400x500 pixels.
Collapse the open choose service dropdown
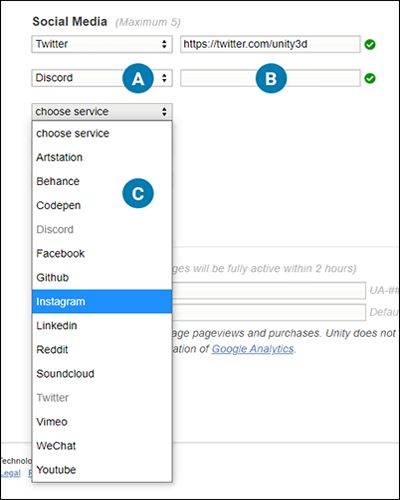(102, 112)
